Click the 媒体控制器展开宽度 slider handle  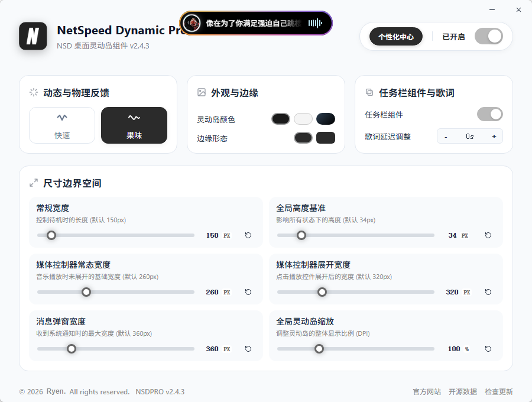point(322,292)
